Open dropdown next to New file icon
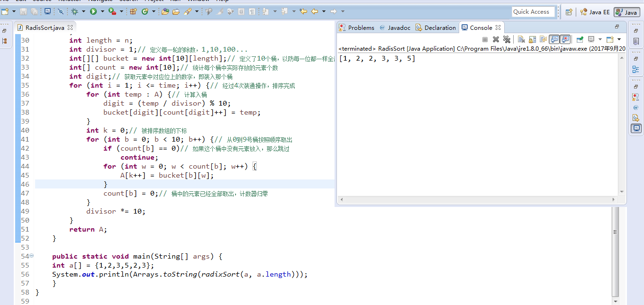 coord(14,11)
